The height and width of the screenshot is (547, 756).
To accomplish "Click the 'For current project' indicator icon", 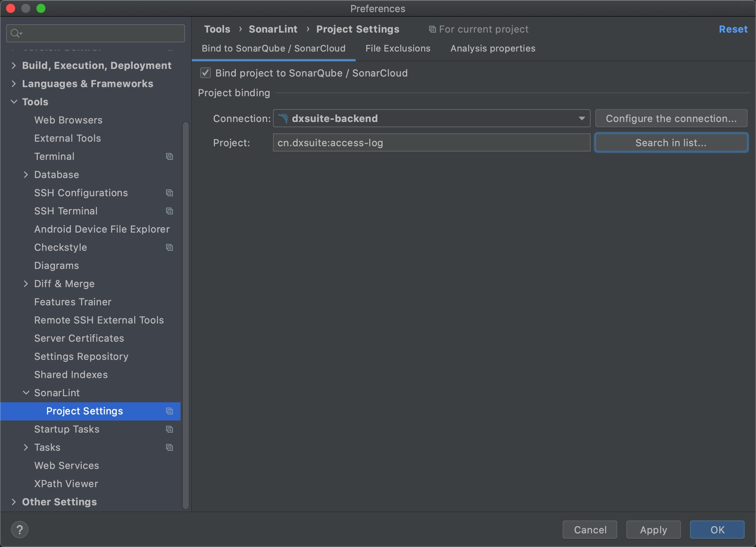I will pos(432,29).
